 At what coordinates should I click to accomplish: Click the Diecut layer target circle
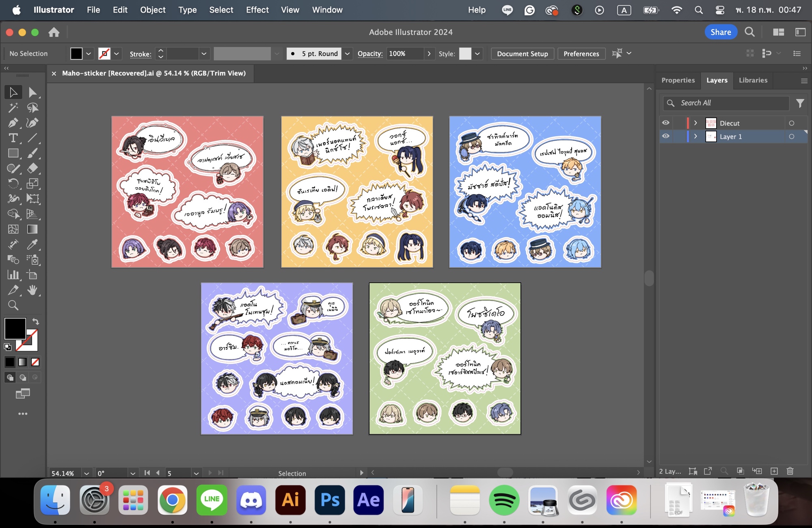791,123
